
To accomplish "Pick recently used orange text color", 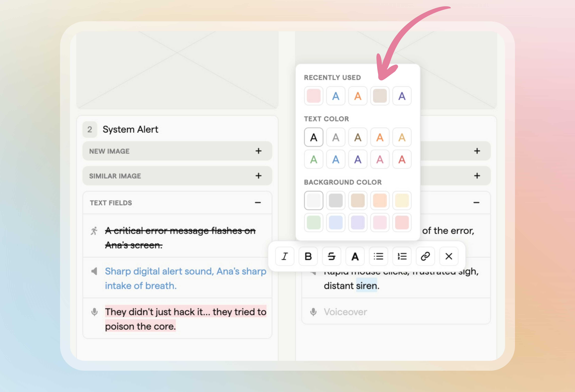I will click(x=358, y=96).
